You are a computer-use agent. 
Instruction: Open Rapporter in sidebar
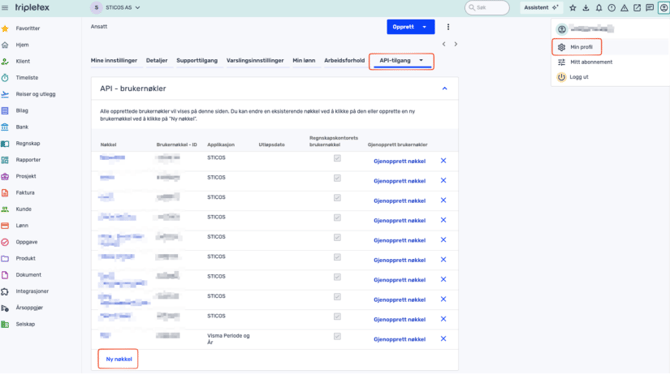click(28, 160)
